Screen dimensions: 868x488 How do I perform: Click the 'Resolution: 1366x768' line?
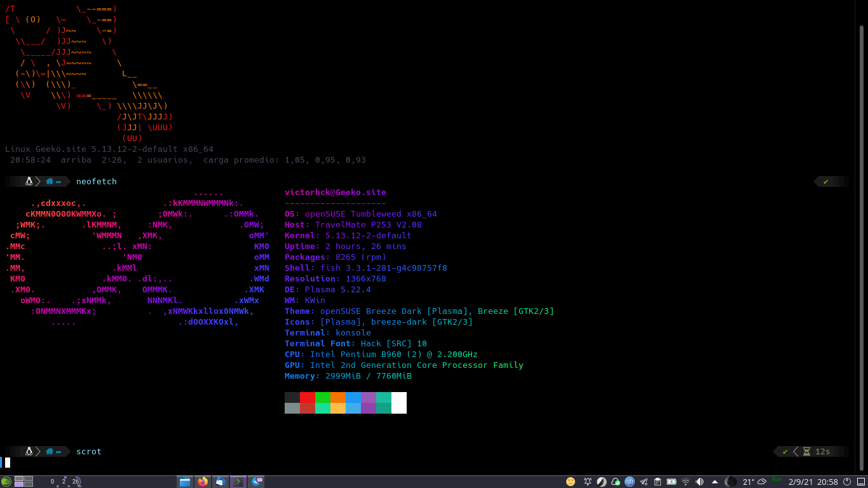336,279
